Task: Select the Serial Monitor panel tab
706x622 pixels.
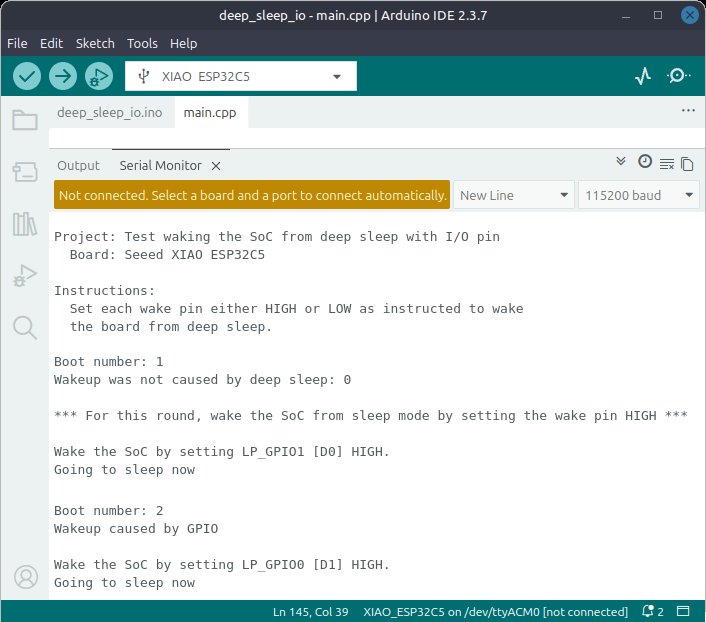Action: pyautogui.click(x=160, y=165)
